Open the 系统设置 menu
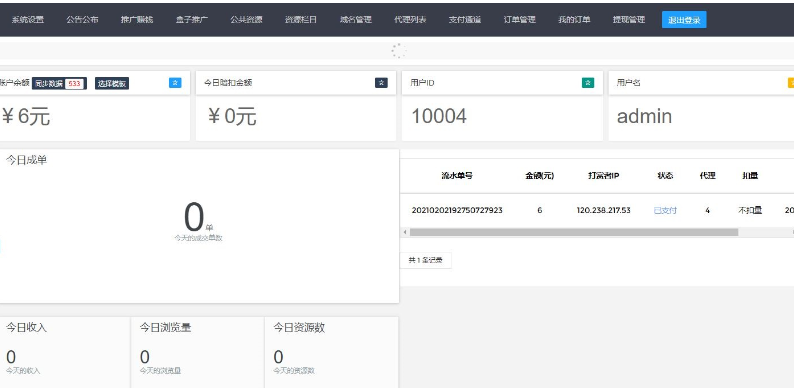Screen dimensions: 794x388 coord(28,20)
